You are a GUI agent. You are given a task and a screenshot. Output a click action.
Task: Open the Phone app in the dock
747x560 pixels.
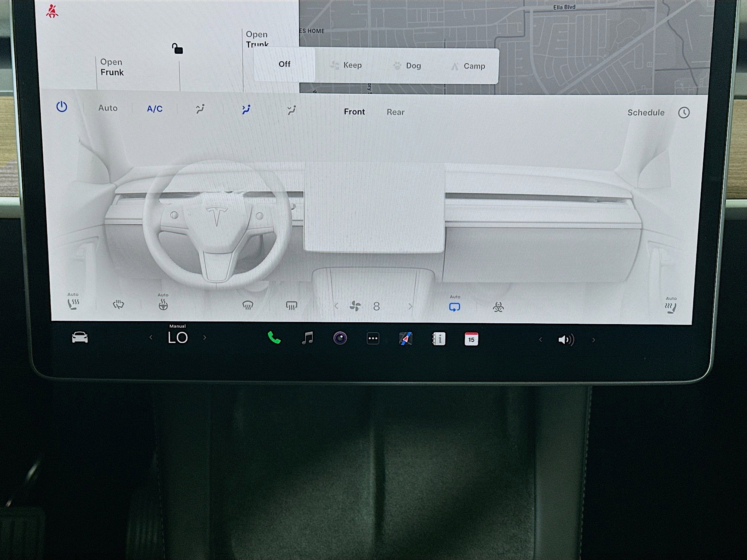point(273,337)
